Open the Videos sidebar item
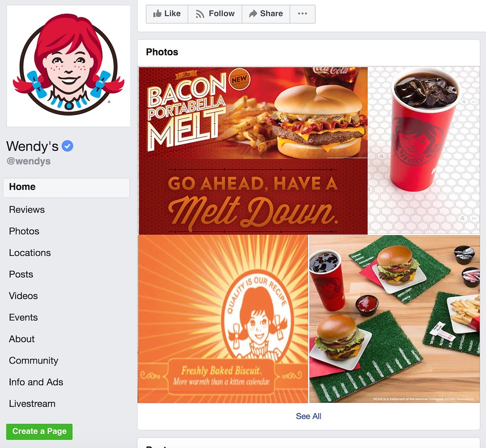486x448 pixels. [x=23, y=296]
